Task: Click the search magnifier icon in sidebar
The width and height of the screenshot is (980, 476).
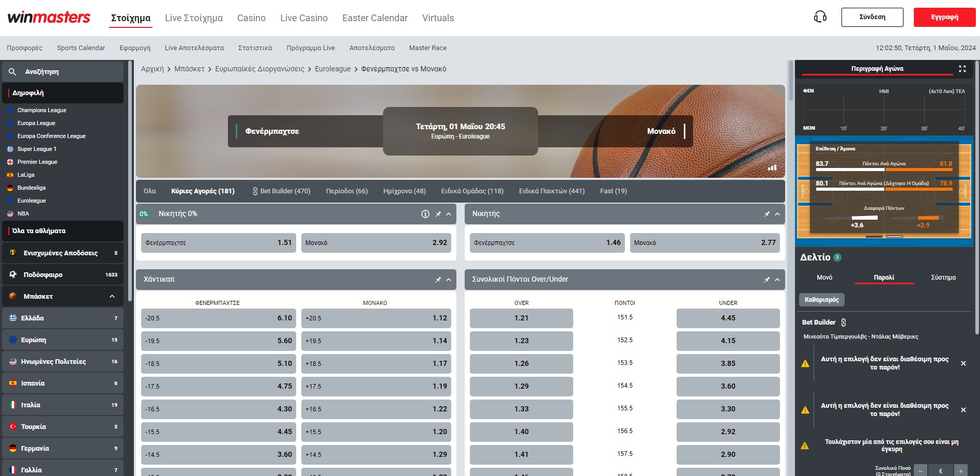Action: pyautogui.click(x=12, y=72)
